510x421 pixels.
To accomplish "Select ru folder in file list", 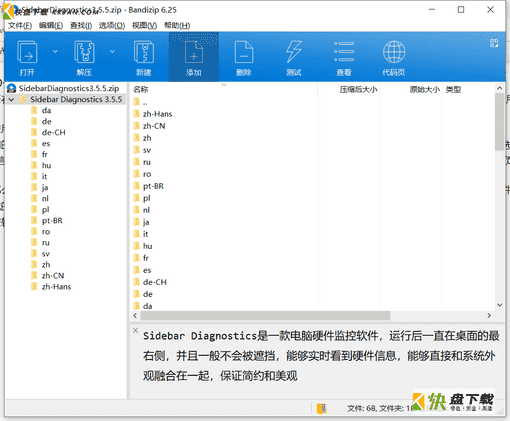I will (x=147, y=162).
